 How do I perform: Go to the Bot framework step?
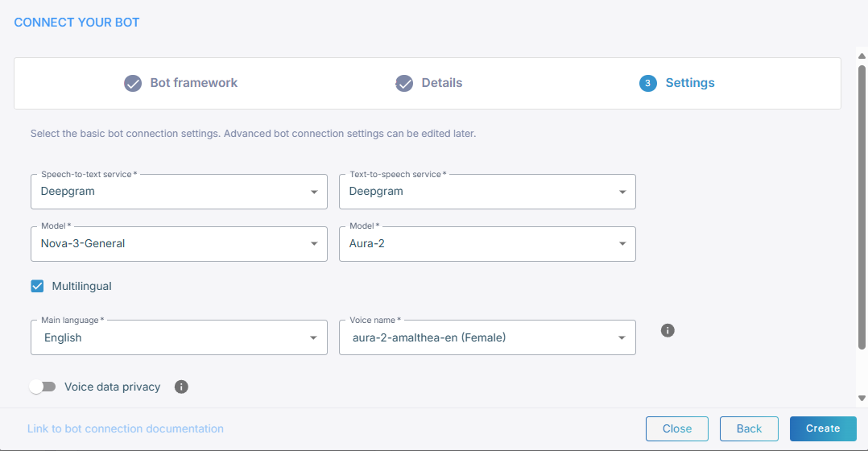(193, 83)
